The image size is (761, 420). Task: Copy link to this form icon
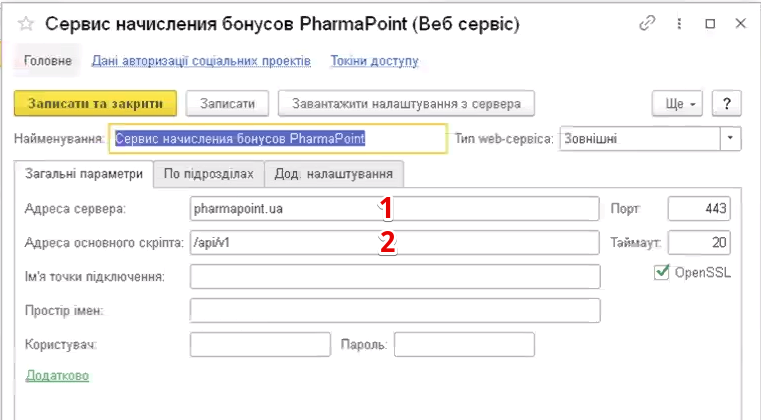(648, 22)
